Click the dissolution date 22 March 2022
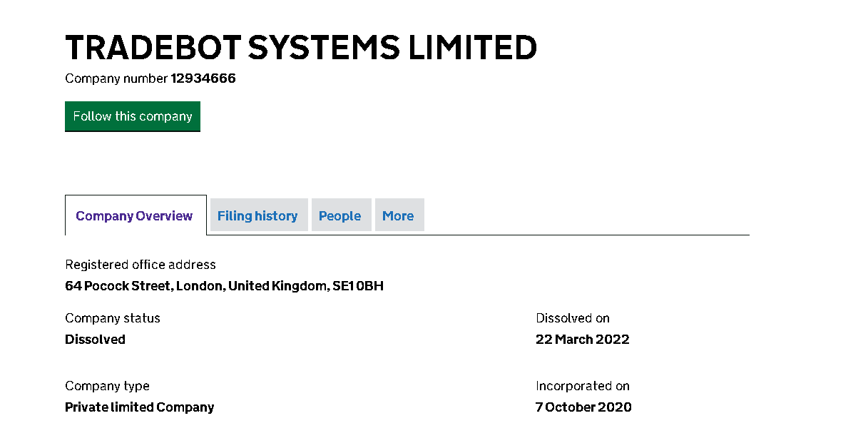 coord(583,340)
